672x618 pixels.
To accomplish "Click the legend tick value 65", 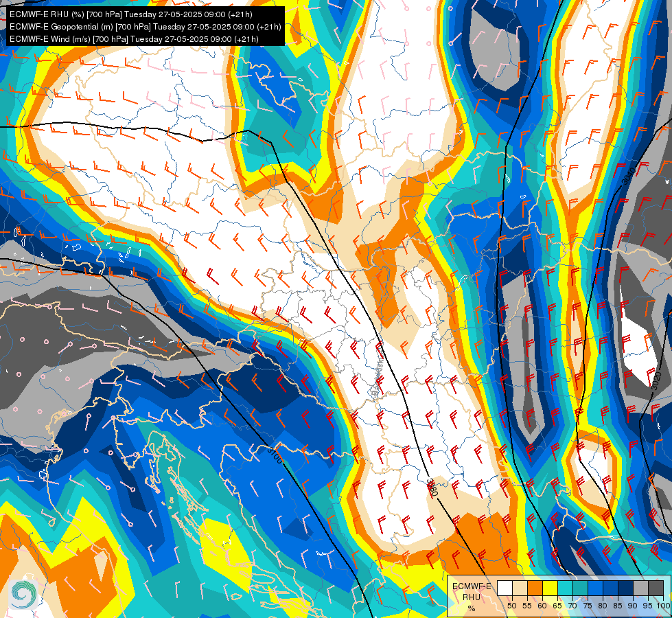I will pos(557,606).
